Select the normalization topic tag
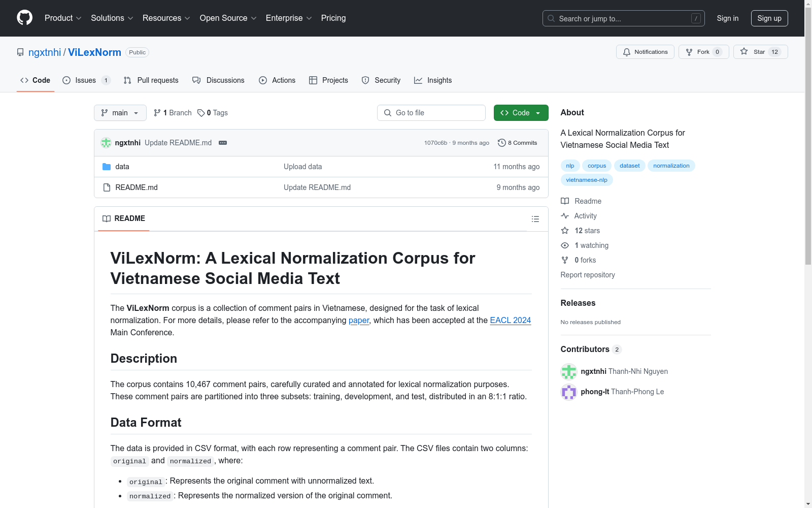This screenshot has width=812, height=508. coord(671,166)
